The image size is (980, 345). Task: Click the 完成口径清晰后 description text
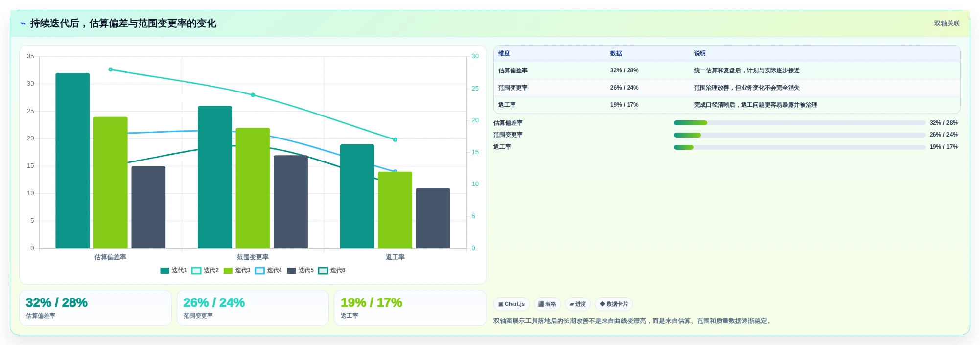pos(755,105)
